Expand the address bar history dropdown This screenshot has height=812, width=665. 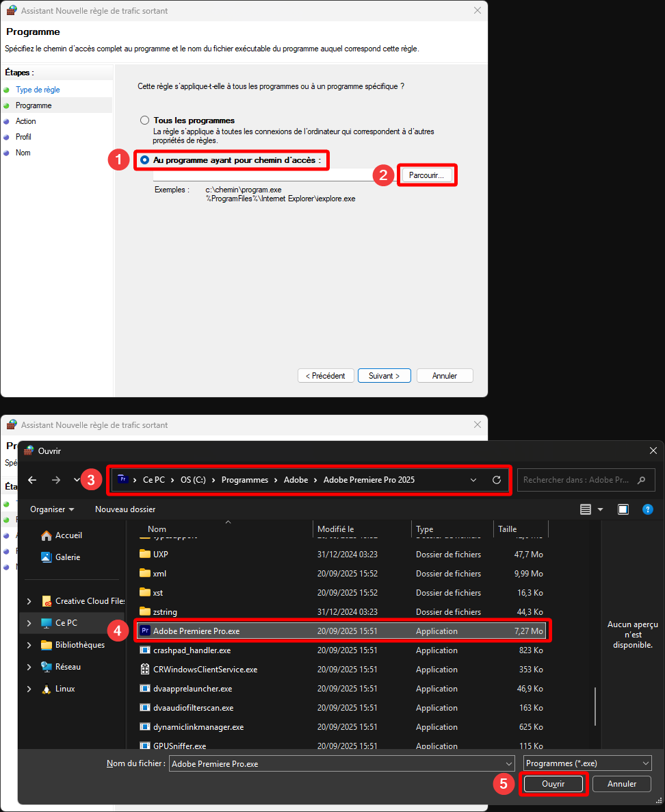coord(473,480)
